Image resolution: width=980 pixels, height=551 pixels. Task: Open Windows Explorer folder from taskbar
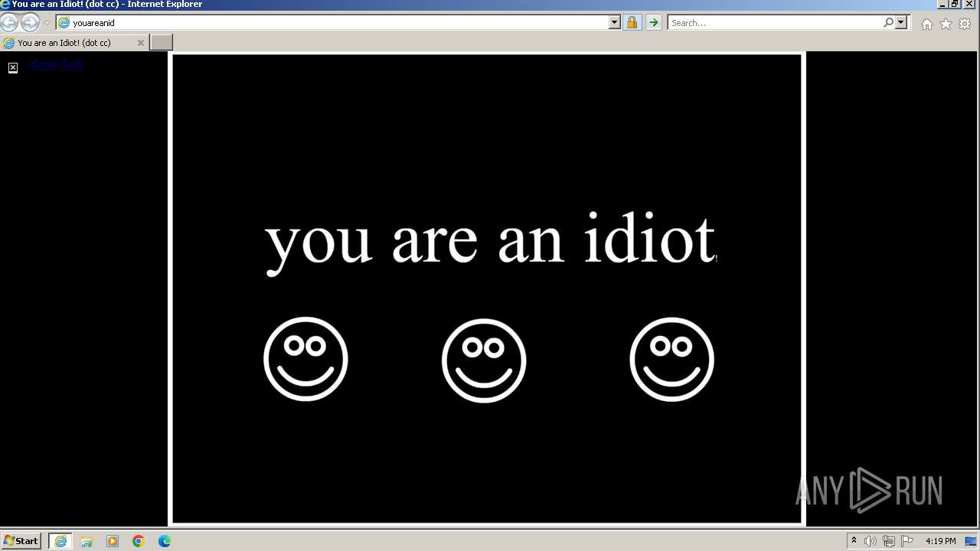coord(87,541)
